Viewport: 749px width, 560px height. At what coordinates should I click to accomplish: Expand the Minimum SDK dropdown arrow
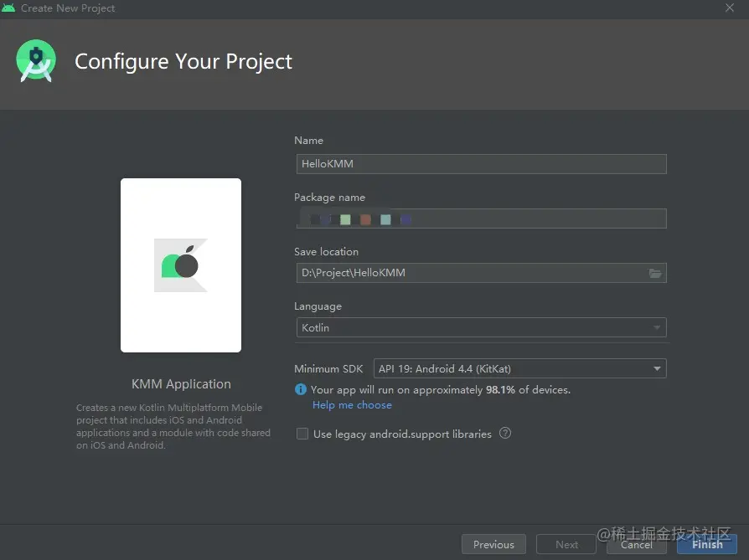(657, 368)
